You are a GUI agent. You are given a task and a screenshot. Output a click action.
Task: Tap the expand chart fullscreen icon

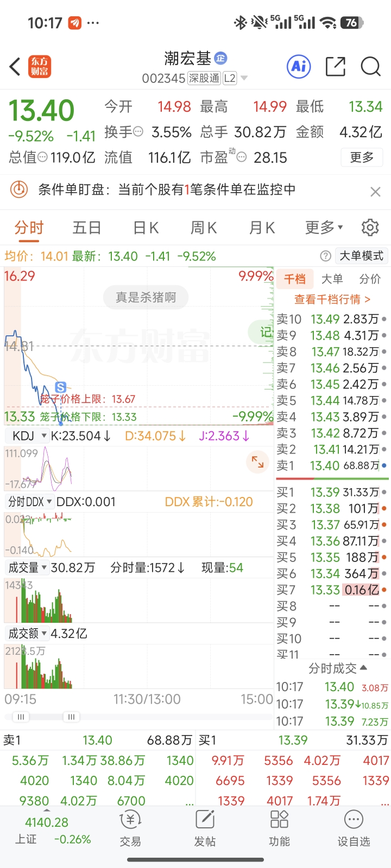(x=257, y=462)
